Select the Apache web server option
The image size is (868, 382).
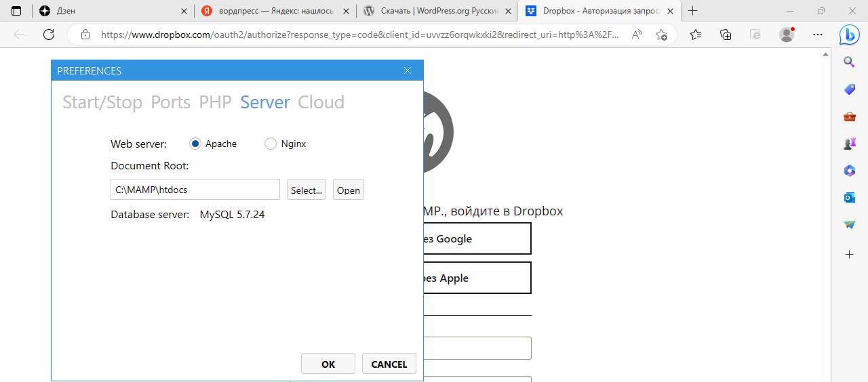pos(195,144)
